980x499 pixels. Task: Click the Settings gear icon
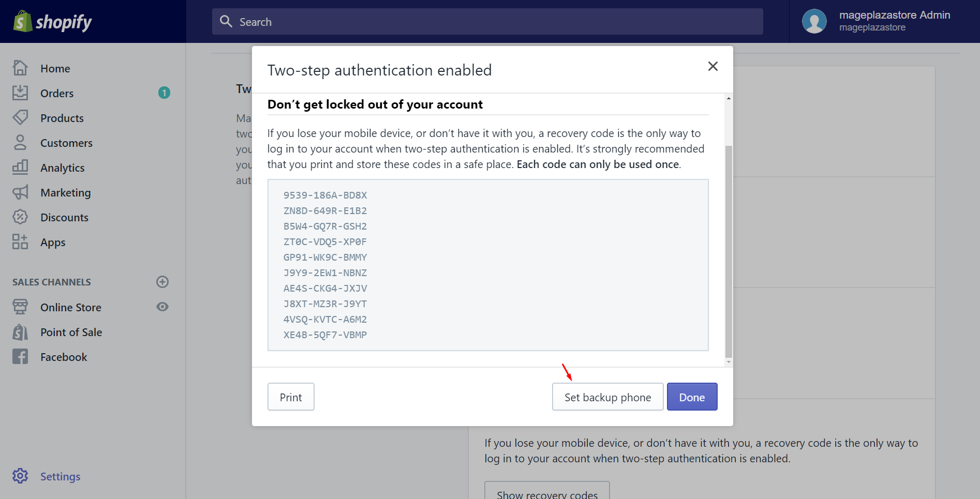(x=20, y=476)
